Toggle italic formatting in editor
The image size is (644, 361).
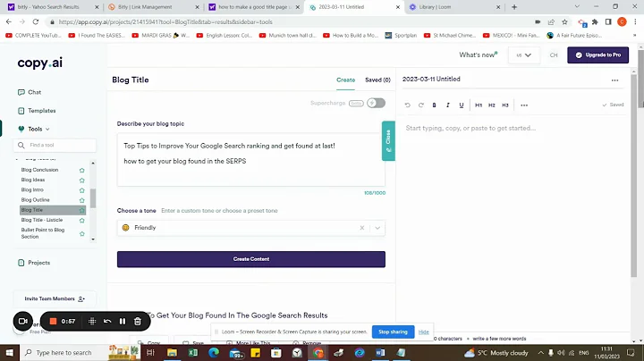(448, 105)
